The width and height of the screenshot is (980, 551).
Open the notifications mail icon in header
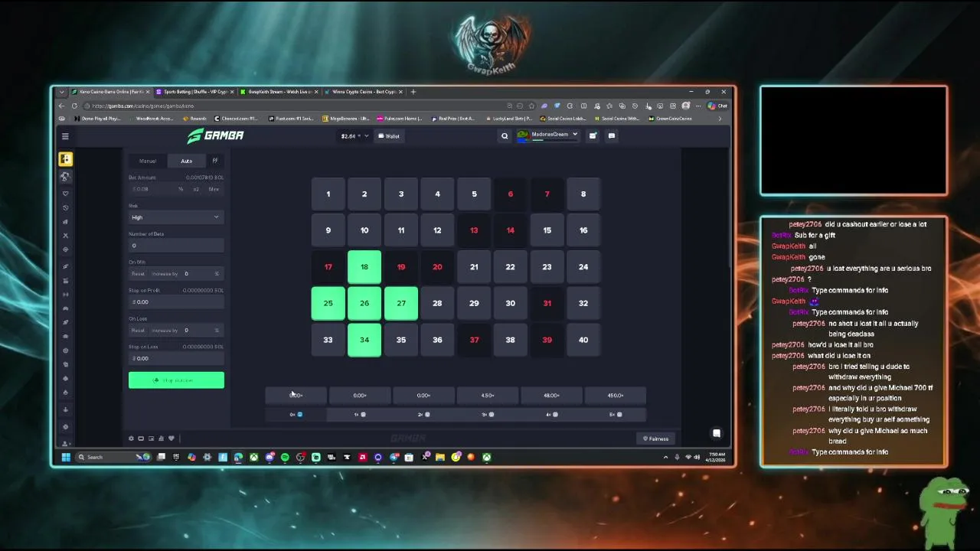point(593,135)
